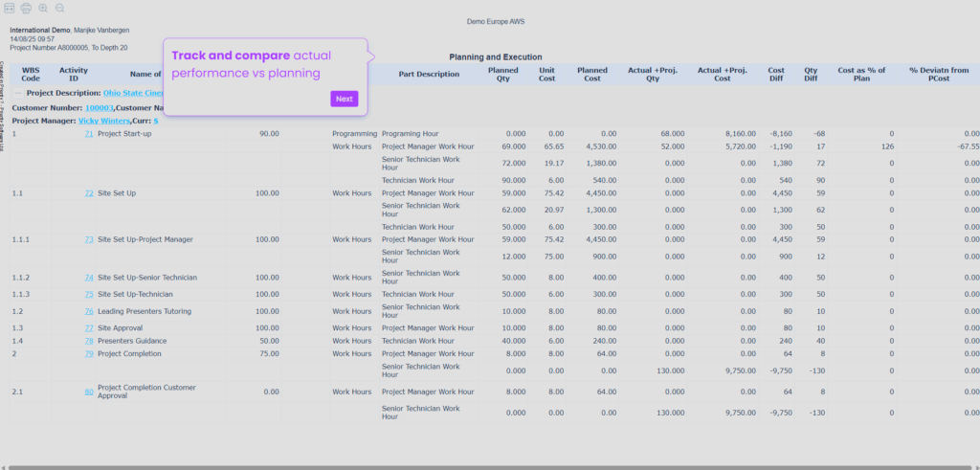
Task: Click the WBS Code column header
Action: (x=31, y=75)
